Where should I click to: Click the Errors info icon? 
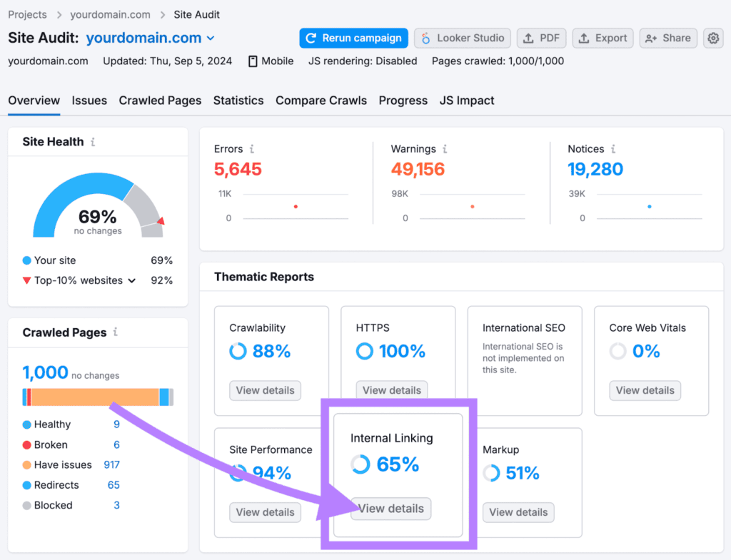click(x=252, y=149)
